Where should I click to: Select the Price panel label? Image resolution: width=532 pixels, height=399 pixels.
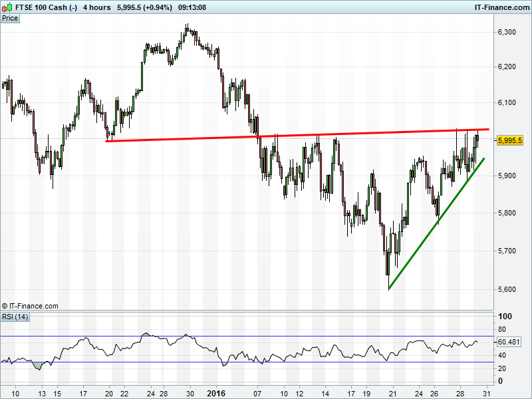click(10, 18)
